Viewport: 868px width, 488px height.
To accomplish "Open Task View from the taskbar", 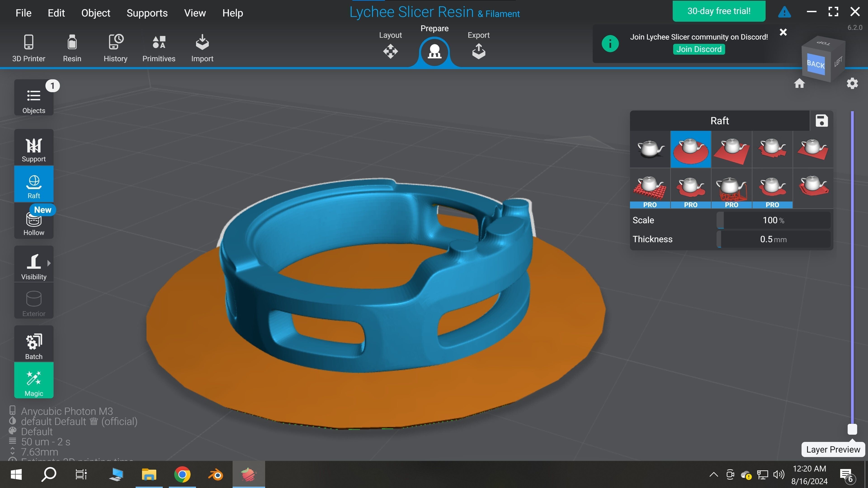I will (x=81, y=474).
